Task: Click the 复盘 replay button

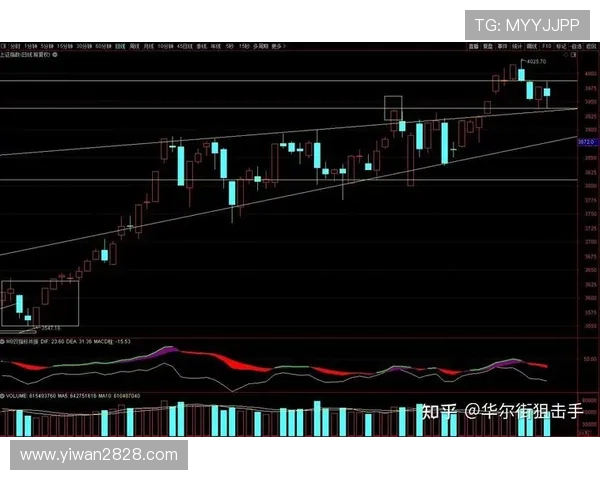Action: pyautogui.click(x=488, y=46)
